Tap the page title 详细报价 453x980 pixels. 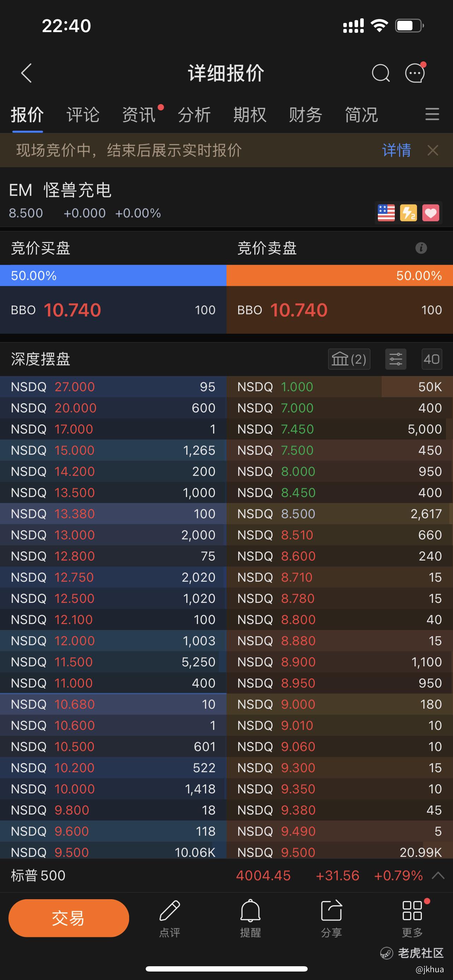[226, 73]
